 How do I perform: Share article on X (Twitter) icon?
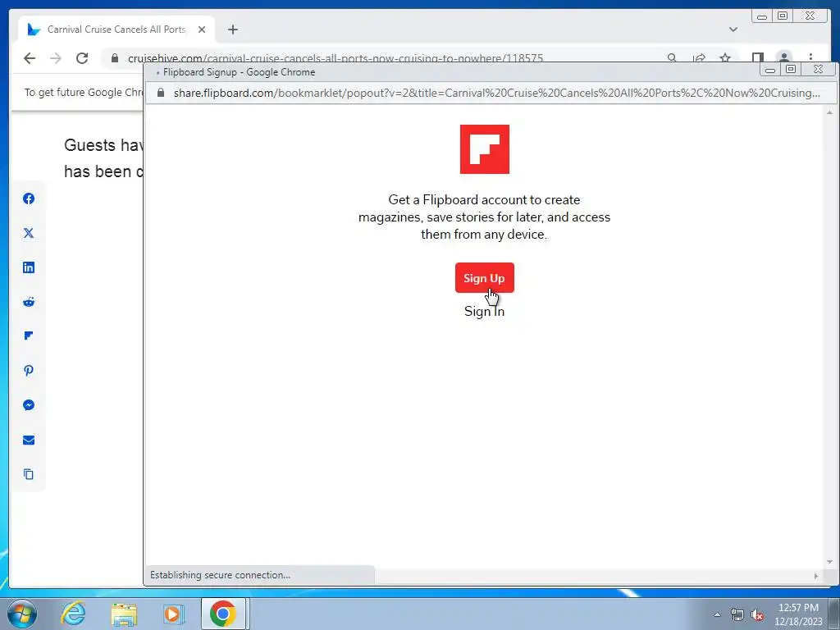tap(29, 233)
